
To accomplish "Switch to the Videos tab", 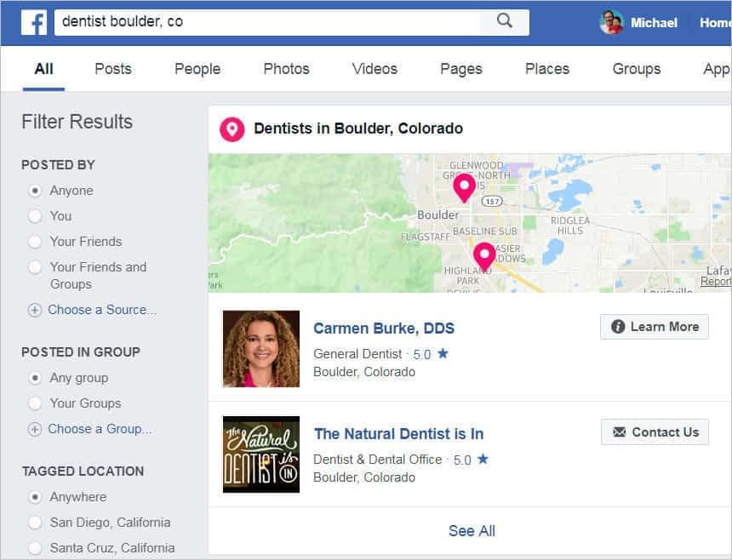I will pos(375,69).
